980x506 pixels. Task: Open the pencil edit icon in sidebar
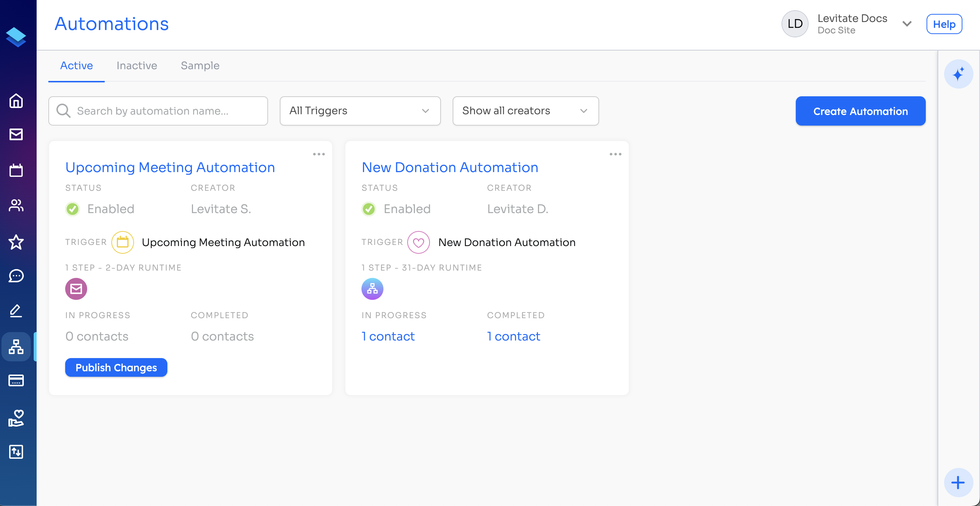coord(16,311)
